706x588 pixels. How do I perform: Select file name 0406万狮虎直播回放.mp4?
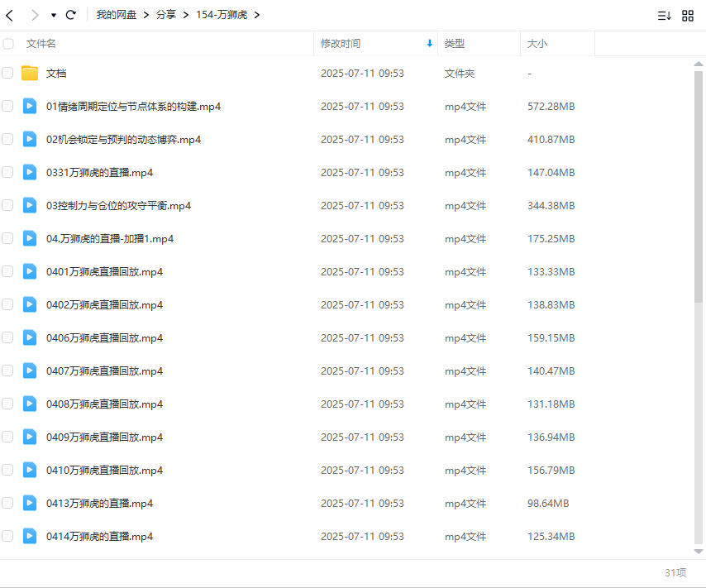tap(104, 338)
